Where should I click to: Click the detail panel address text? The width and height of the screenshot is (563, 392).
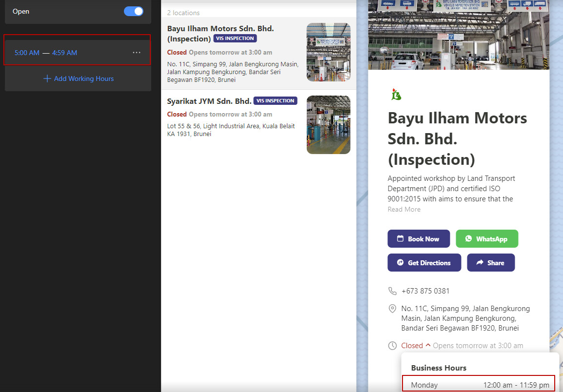(x=465, y=318)
